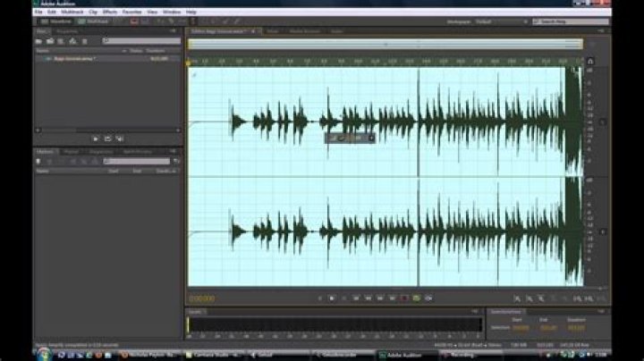644x361 pixels.
Task: Toggle the green Loop Playback button
Action: pos(417,298)
